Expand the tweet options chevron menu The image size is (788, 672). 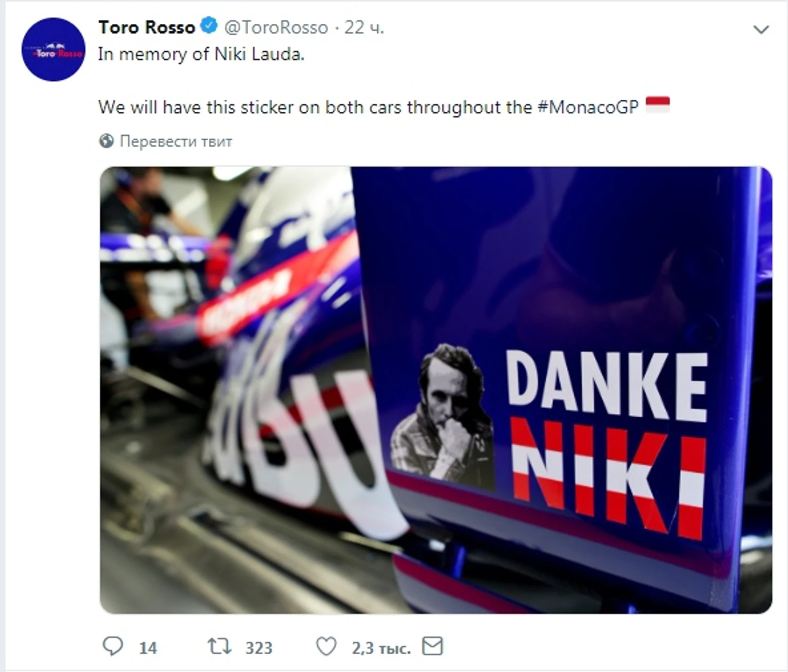click(x=760, y=30)
